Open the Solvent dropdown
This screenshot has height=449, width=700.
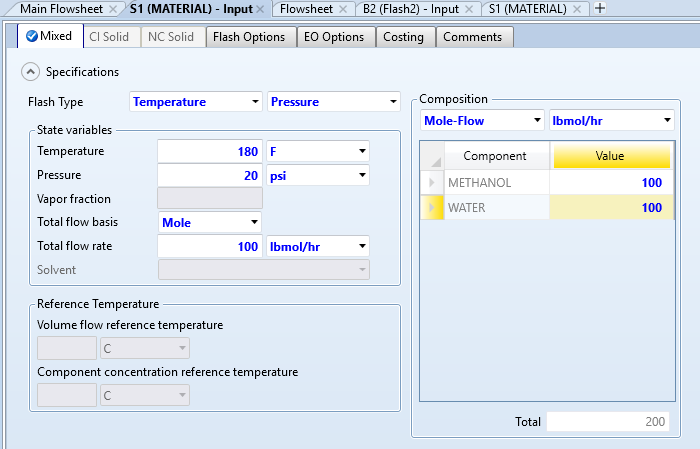pos(264,270)
